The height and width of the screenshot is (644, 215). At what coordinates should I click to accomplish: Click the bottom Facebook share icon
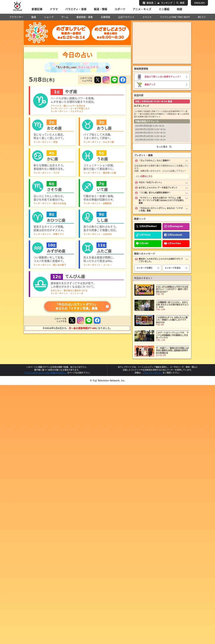(x=97, y=320)
